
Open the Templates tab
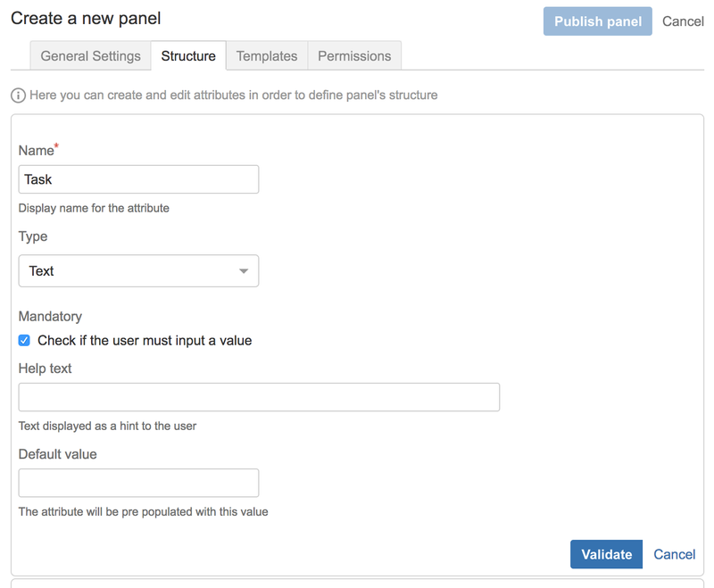(x=266, y=55)
